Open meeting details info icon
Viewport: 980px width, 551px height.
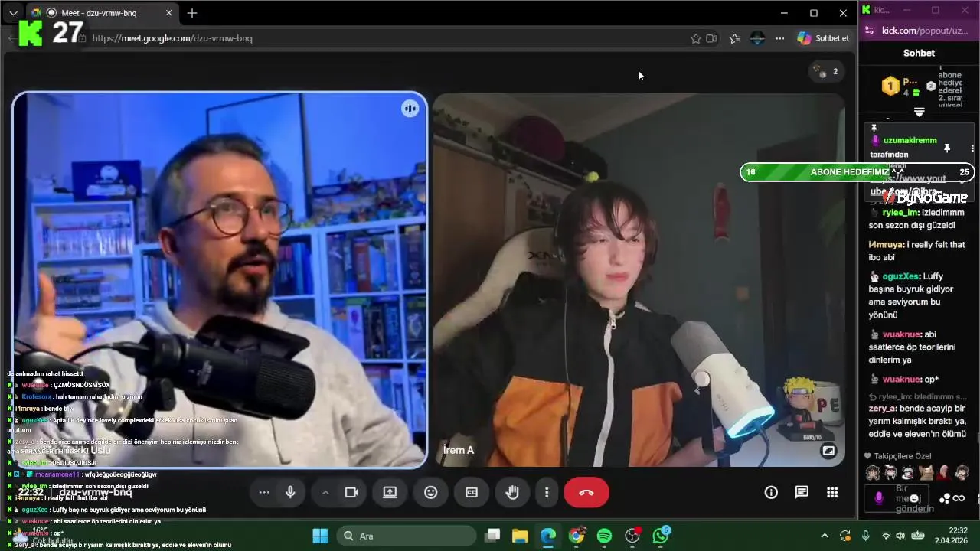tap(771, 492)
